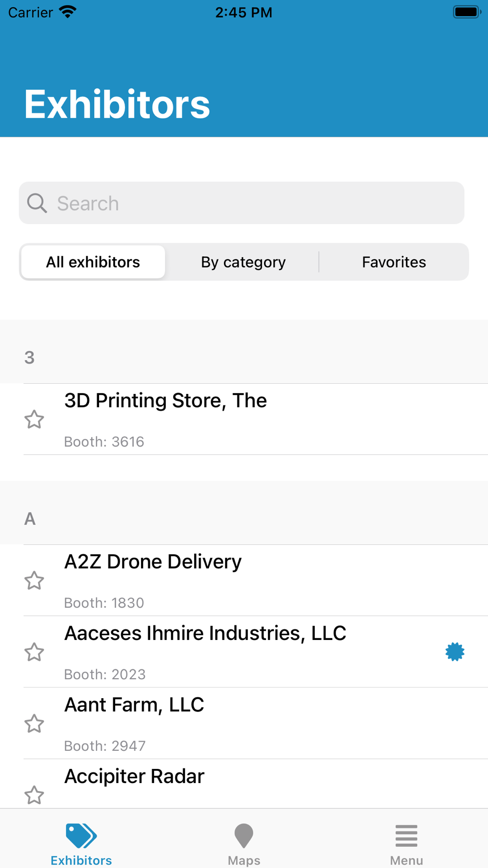Tap the search magnifying glass icon
The height and width of the screenshot is (868, 488).
point(37,203)
